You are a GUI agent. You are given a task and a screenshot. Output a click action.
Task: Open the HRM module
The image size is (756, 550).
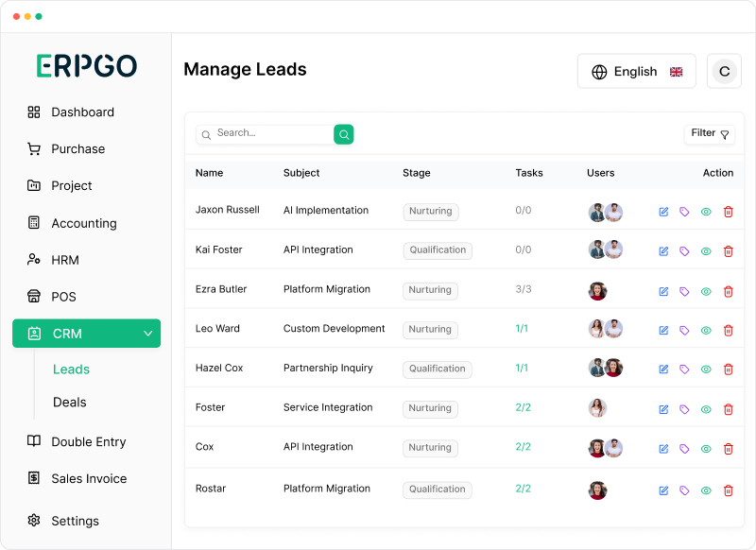point(53,260)
